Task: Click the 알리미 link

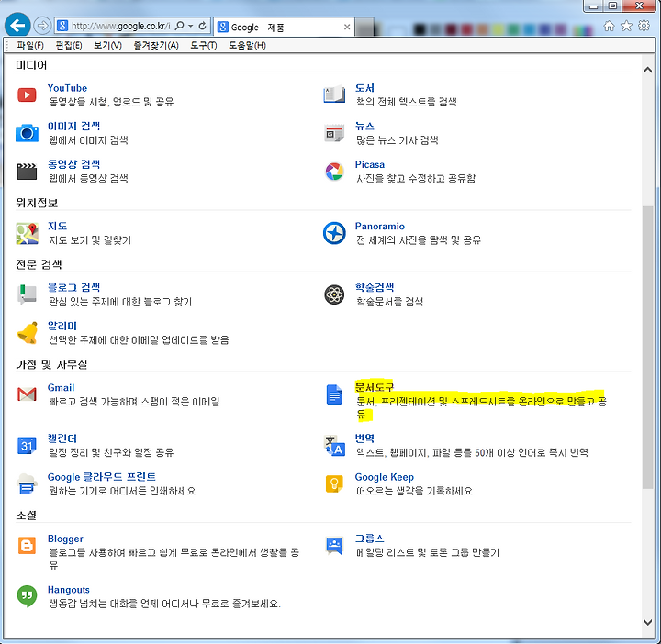Action: (x=62, y=326)
